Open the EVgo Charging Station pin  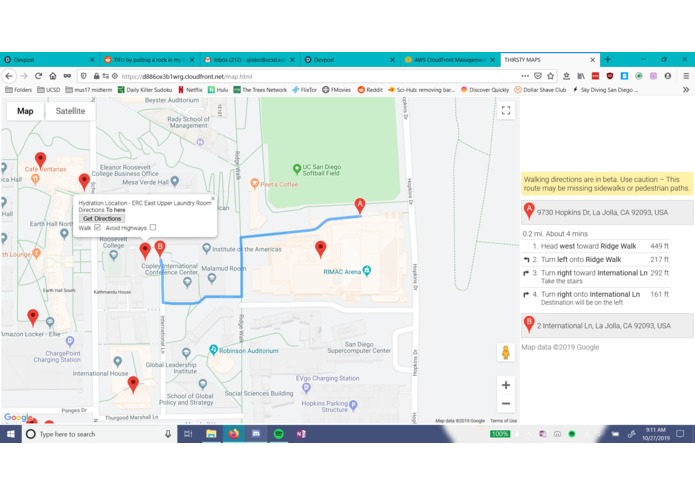coord(306,388)
